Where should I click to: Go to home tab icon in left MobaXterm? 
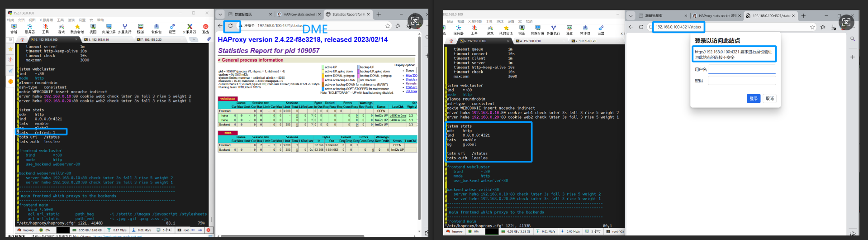(22, 40)
